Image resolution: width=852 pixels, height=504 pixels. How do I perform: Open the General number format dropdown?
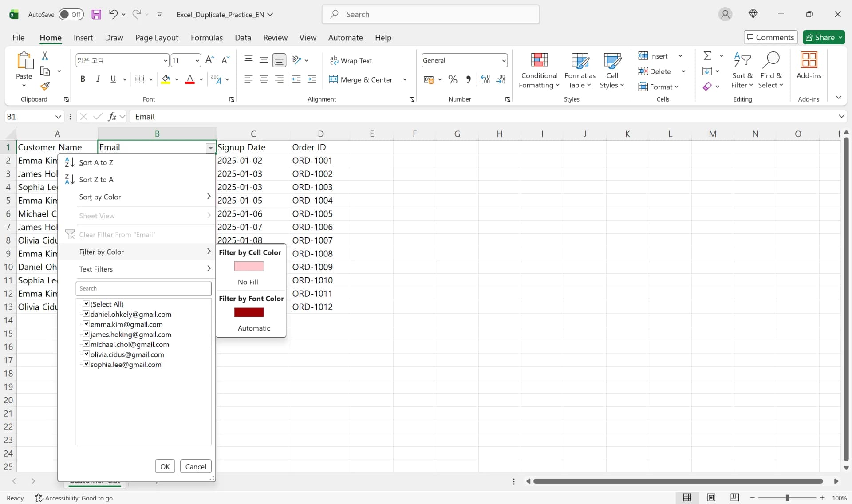pyautogui.click(x=503, y=60)
